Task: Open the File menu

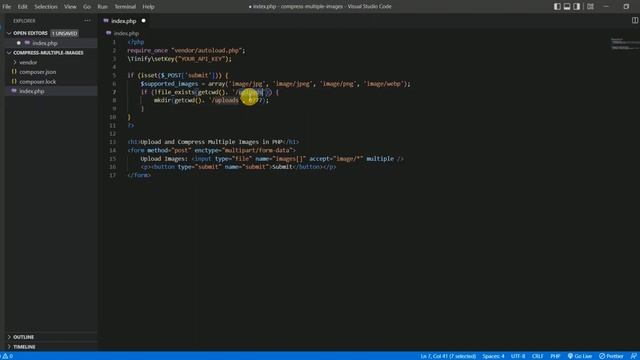Action: coord(7,7)
